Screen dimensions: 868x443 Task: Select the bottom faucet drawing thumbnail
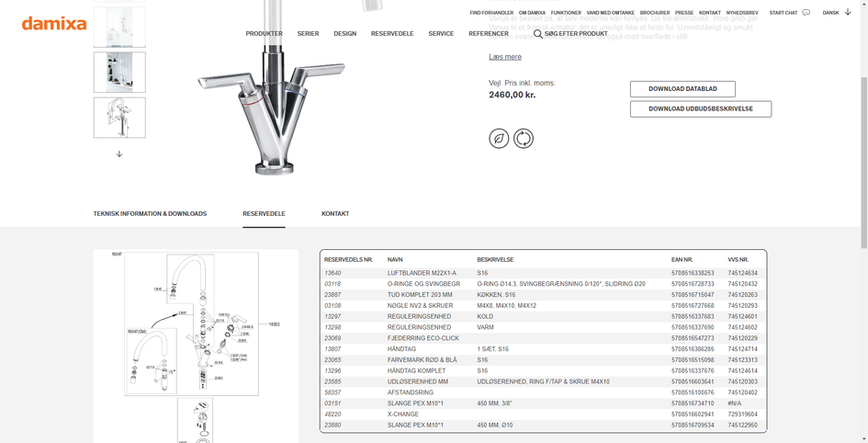tap(119, 118)
